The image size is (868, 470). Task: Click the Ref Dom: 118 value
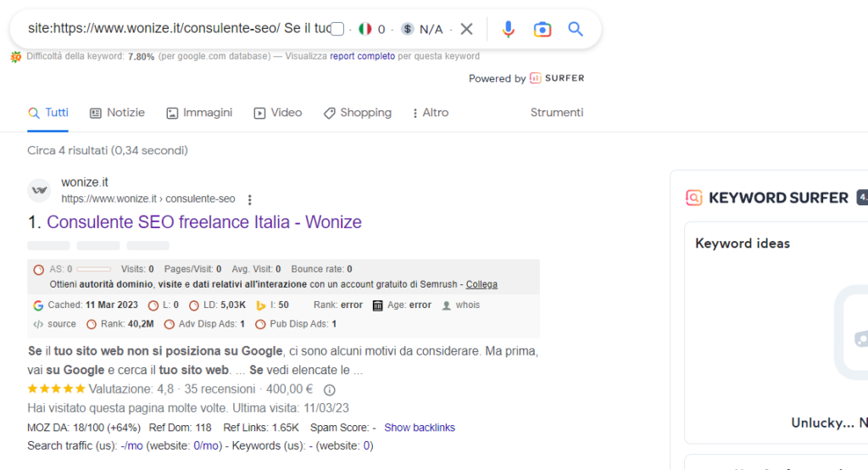pos(181,428)
